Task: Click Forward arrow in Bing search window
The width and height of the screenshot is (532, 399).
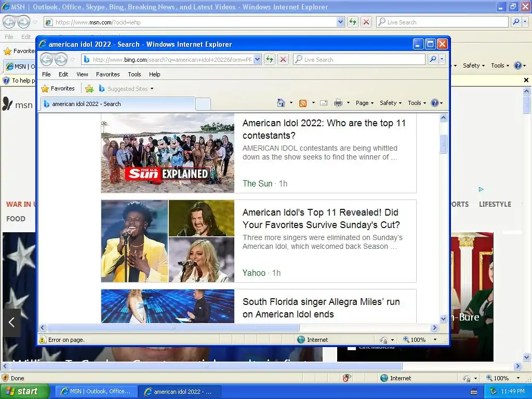Action: (61, 59)
